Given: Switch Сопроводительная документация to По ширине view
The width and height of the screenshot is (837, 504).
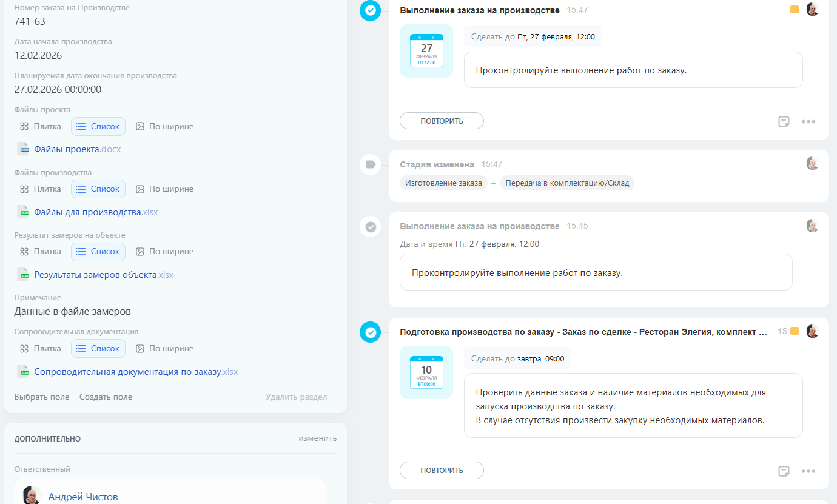Looking at the screenshot, I should 165,348.
